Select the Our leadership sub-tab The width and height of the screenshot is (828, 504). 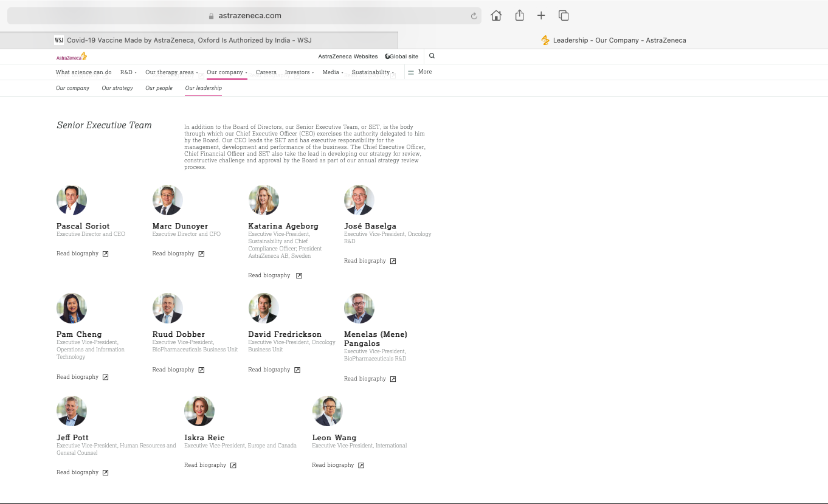coord(203,88)
